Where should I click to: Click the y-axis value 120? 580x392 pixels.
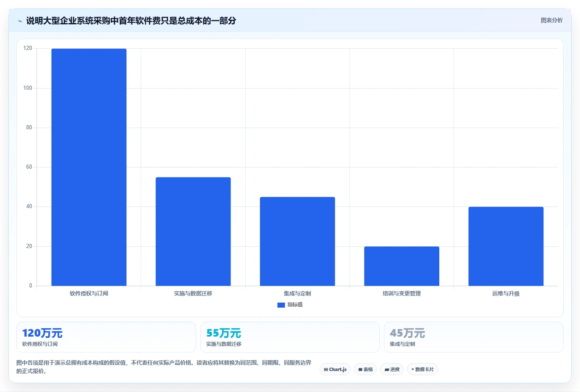(28, 48)
